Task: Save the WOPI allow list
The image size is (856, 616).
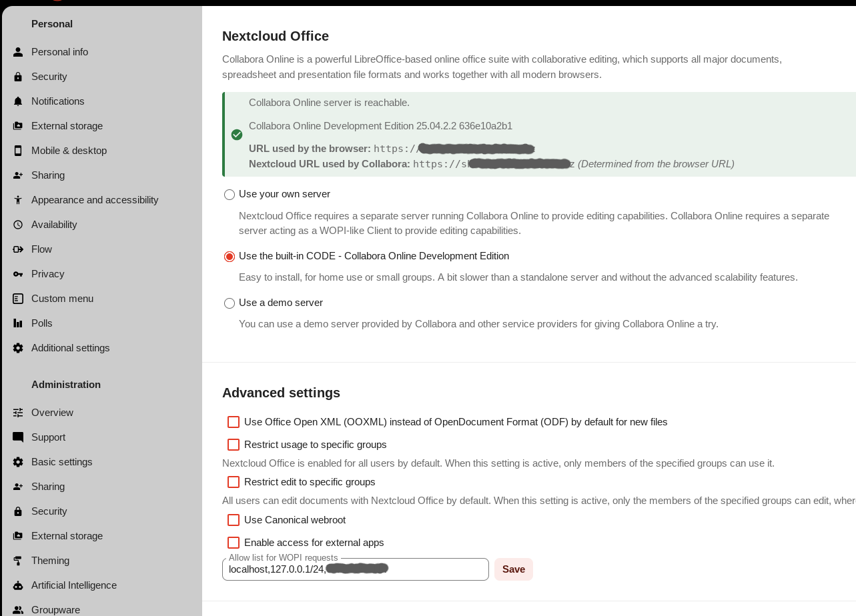Action: click(x=514, y=569)
